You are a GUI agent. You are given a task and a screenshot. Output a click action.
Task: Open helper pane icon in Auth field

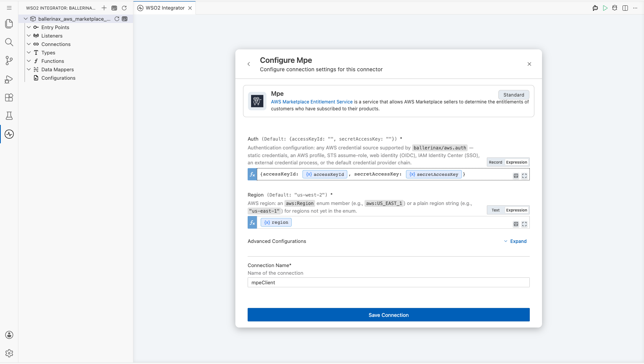[516, 175]
